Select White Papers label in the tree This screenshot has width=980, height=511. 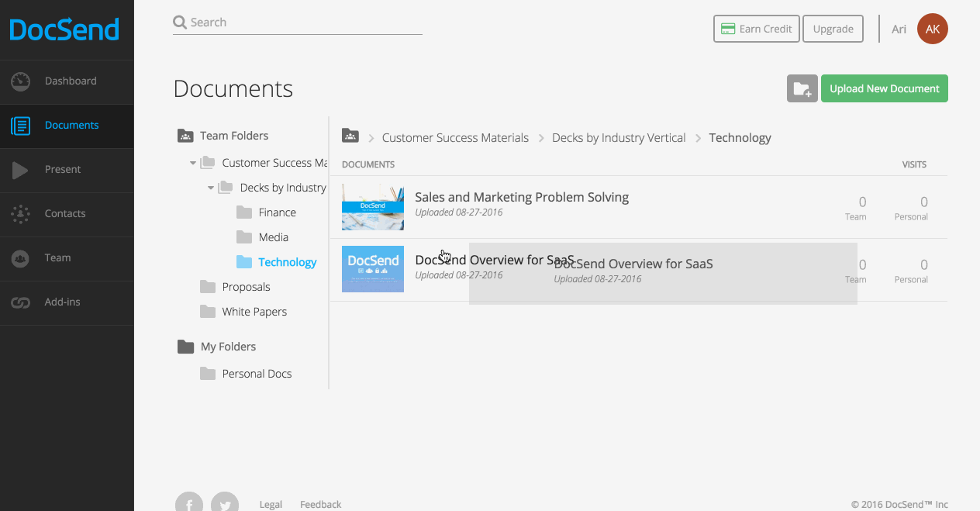tap(254, 312)
